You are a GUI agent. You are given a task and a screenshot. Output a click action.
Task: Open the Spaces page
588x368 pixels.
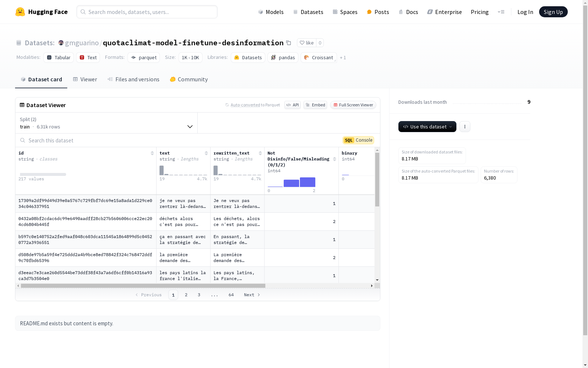tap(345, 12)
